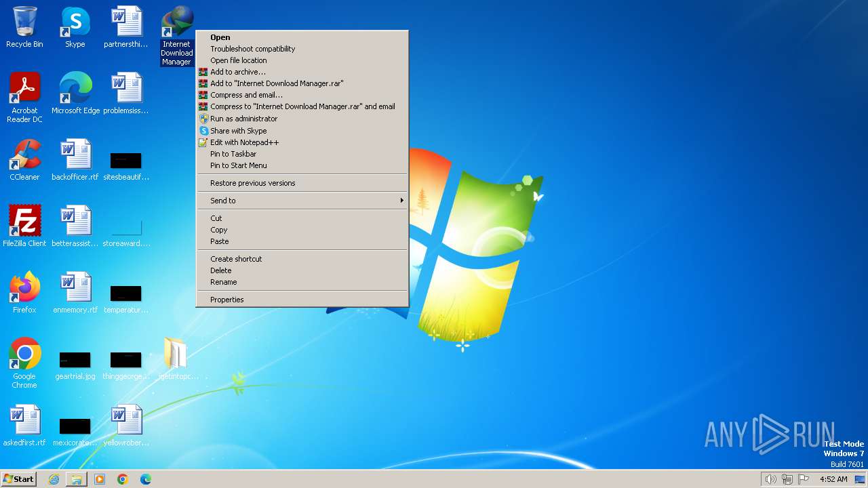The width and height of the screenshot is (868, 488).
Task: Select the backofficer.rtf file icon
Action: 75,160
